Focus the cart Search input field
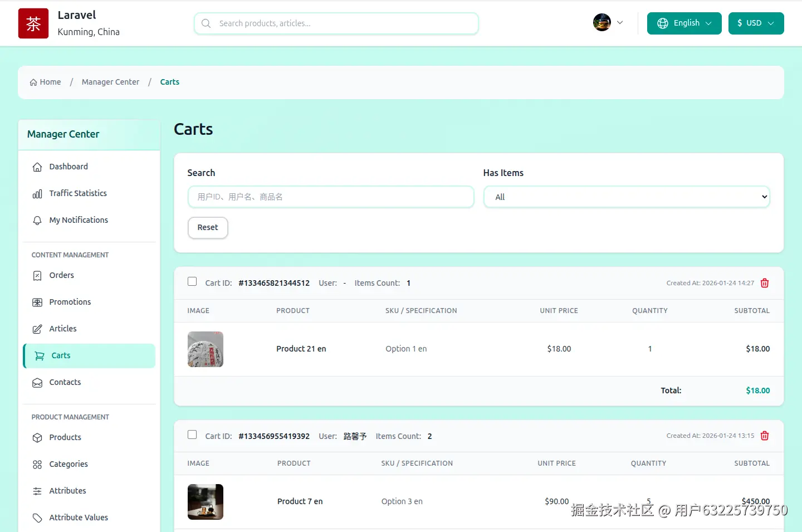Image resolution: width=802 pixels, height=532 pixels. (331, 197)
